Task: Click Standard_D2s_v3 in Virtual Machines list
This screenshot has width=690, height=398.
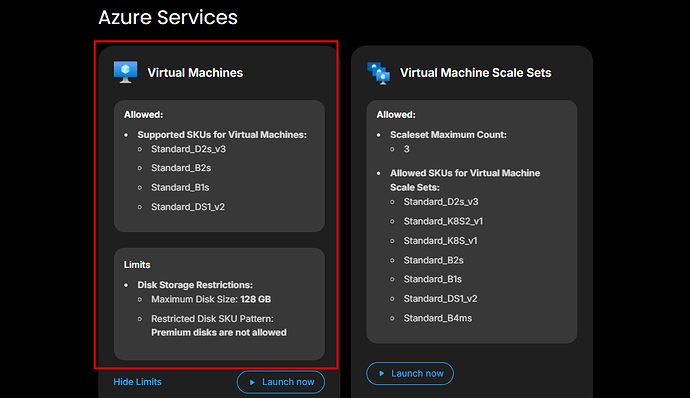Action: click(x=188, y=149)
